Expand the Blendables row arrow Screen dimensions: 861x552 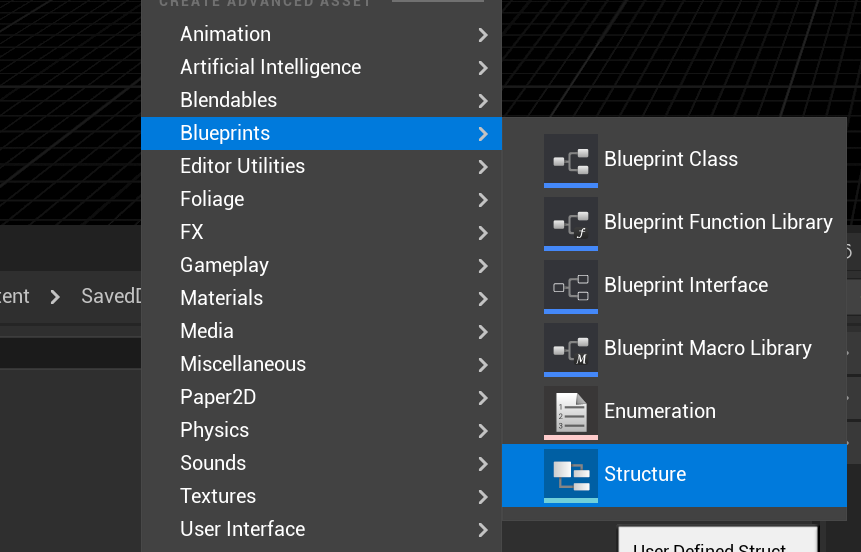click(483, 101)
